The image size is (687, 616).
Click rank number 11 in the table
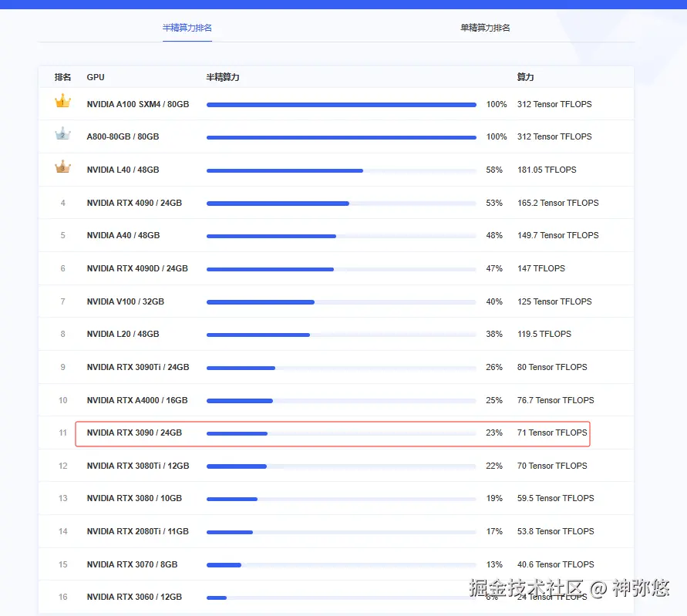coord(63,433)
